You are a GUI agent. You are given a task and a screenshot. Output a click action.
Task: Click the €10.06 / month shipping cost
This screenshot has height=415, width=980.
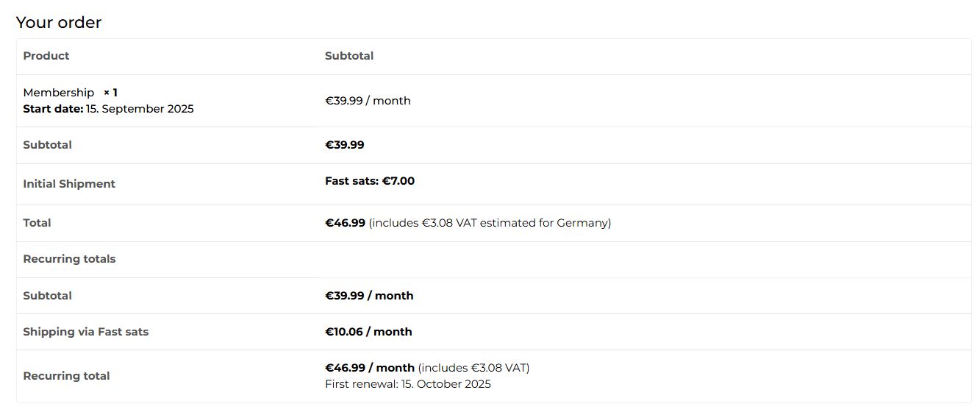tap(368, 332)
